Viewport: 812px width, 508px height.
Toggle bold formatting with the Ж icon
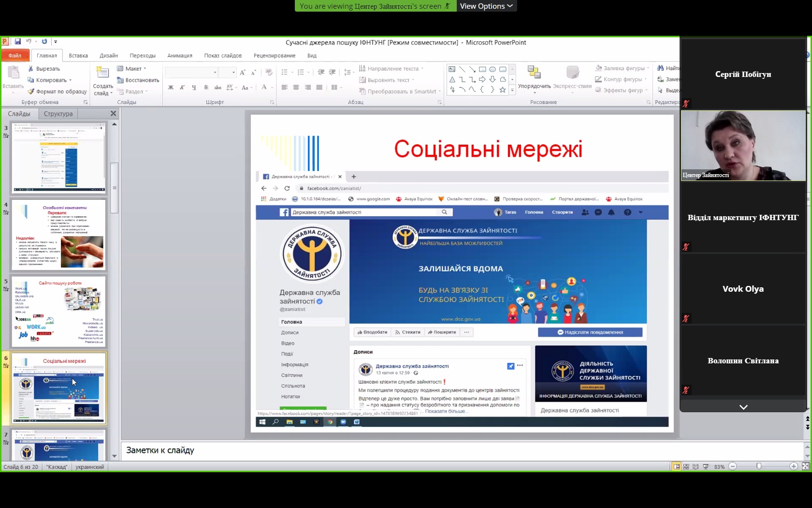tap(171, 88)
